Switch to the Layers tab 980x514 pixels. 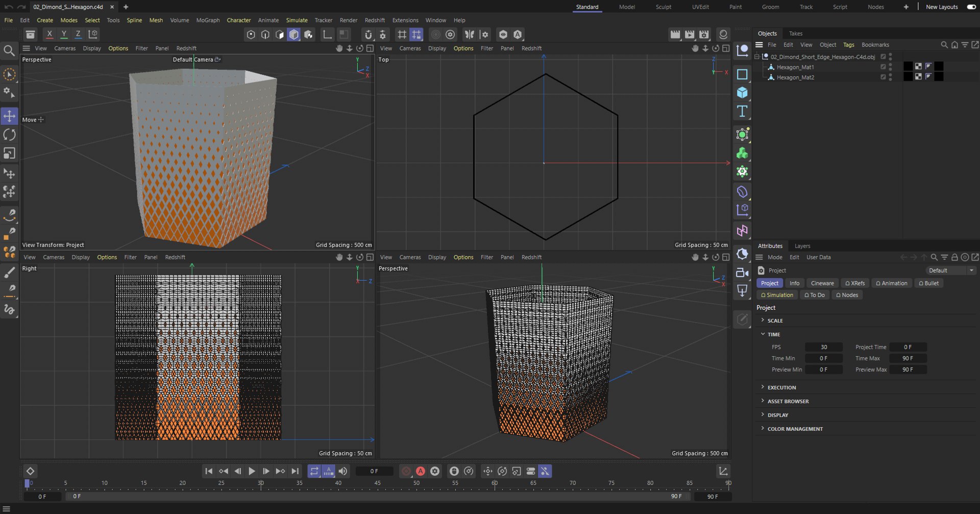tap(802, 246)
